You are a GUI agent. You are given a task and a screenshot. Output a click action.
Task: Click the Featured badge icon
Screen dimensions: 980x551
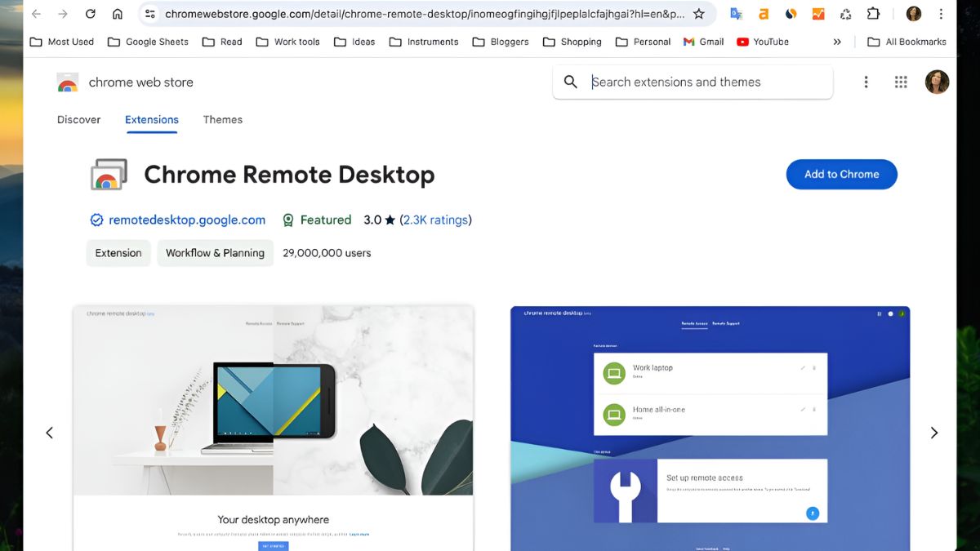287,220
